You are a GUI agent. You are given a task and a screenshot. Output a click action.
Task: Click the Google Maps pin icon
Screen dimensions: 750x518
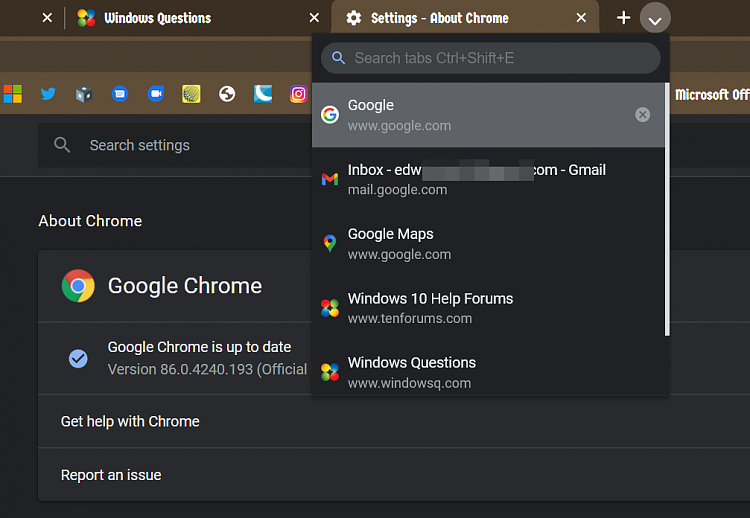click(x=330, y=243)
